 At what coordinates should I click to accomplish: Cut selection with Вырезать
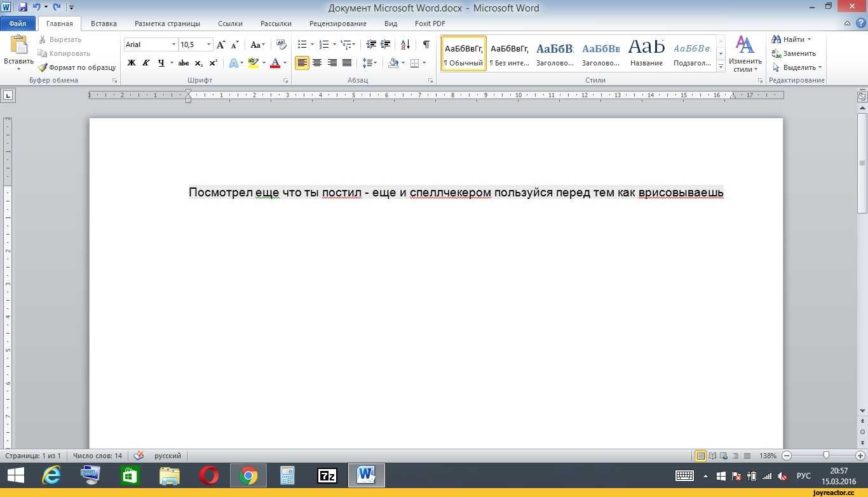tap(60, 39)
